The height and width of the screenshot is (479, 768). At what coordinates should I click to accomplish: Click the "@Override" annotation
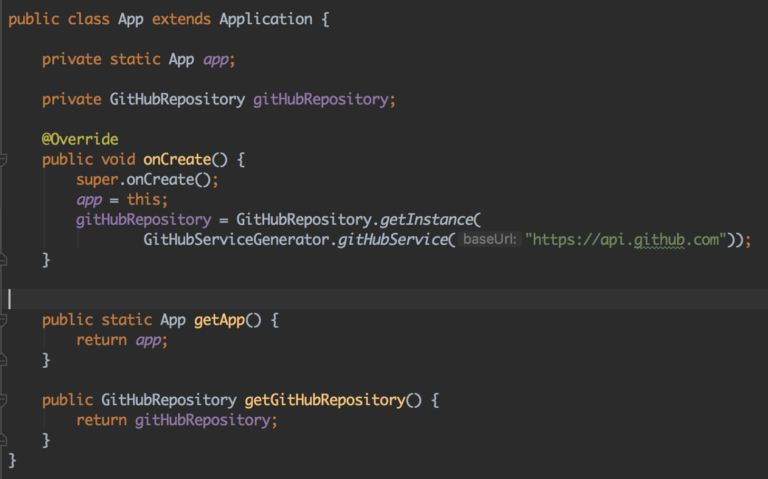(80, 139)
